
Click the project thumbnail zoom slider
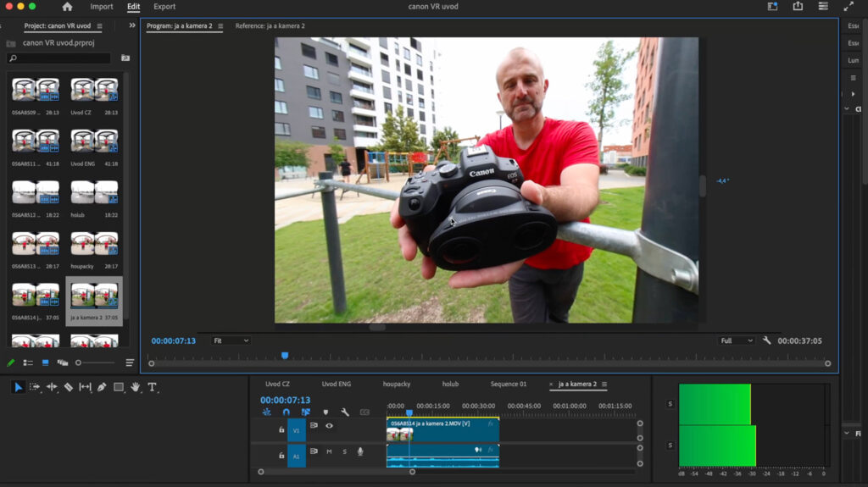(79, 362)
